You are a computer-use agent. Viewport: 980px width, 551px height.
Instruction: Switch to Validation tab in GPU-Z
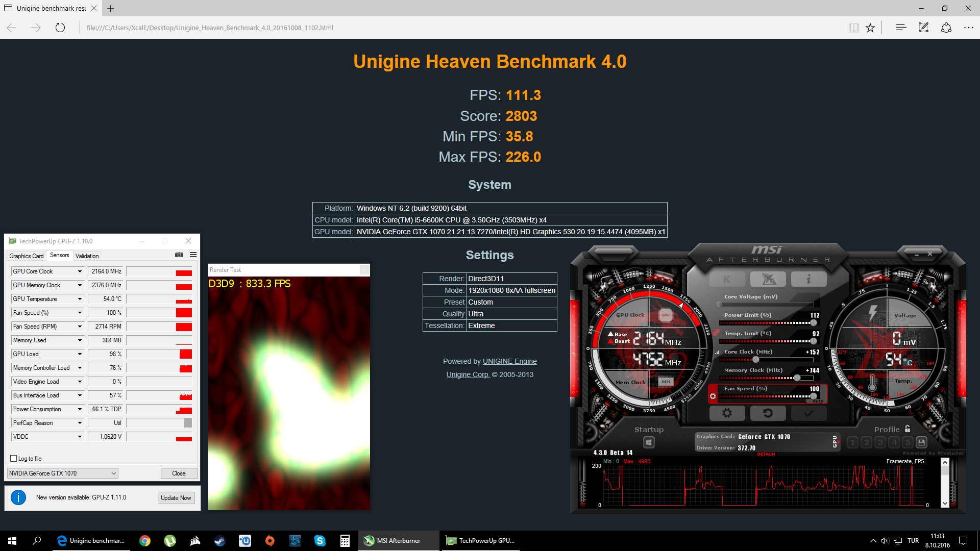pyautogui.click(x=87, y=256)
